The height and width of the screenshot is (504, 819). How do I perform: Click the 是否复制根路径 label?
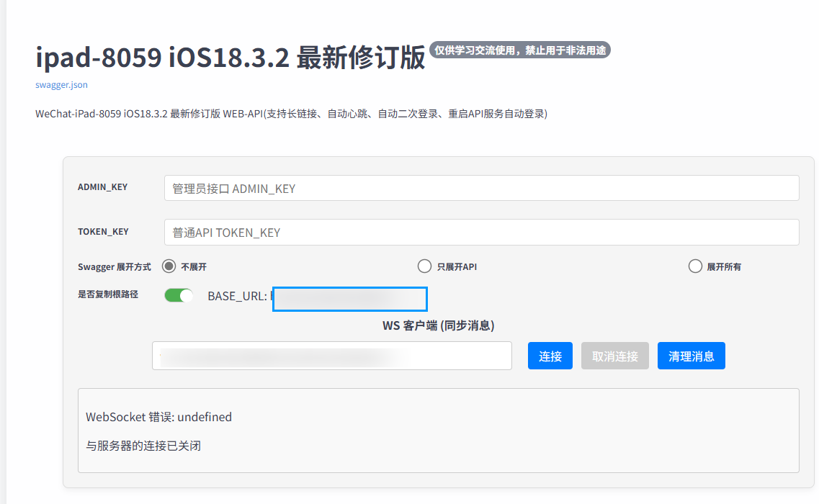[x=108, y=294]
